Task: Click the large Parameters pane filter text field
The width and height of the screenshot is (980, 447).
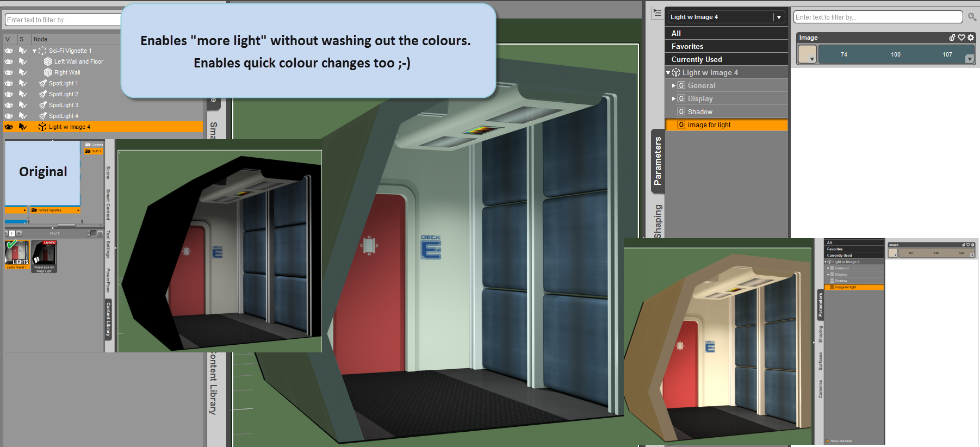Action: 878,17
